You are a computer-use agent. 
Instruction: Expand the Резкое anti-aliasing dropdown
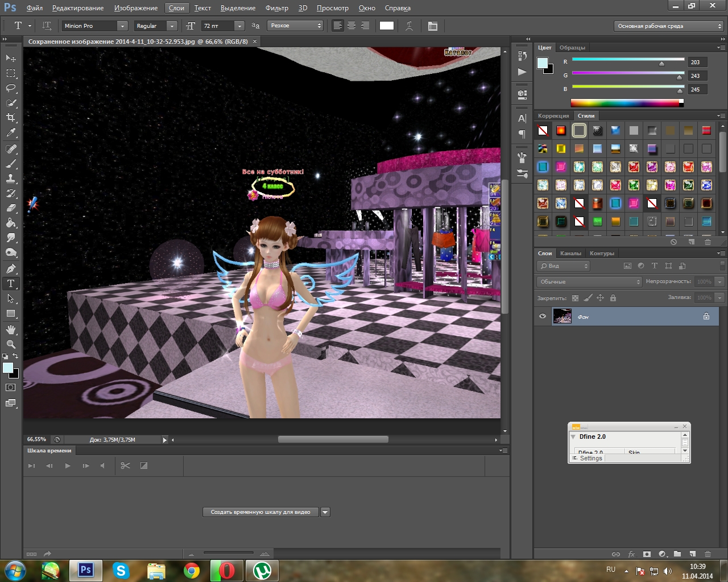pos(295,26)
